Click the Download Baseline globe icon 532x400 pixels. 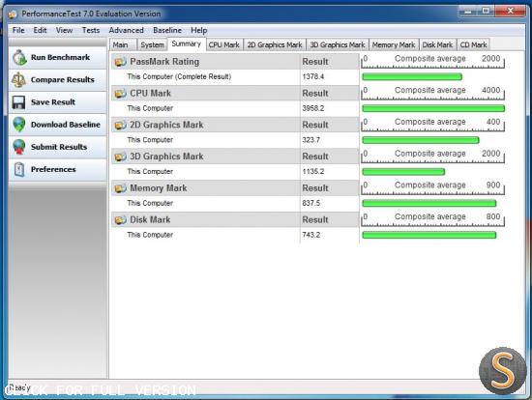tap(19, 125)
